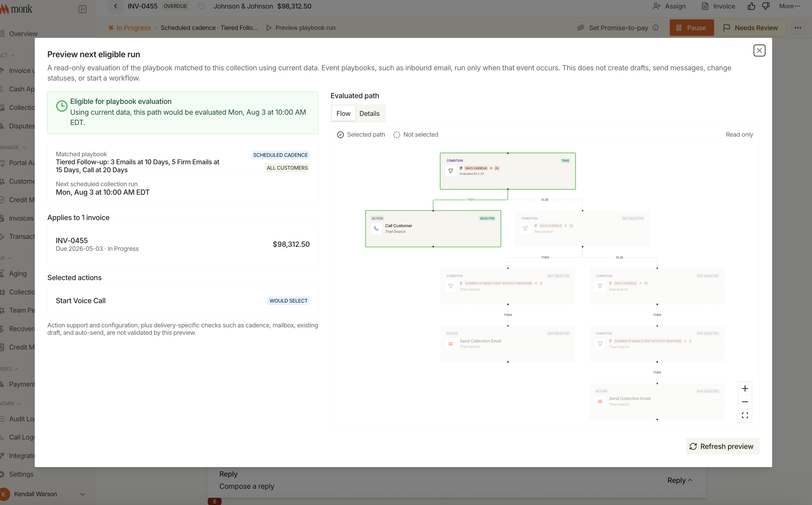Expand Kendall Warson user menu
The width and height of the screenshot is (812, 505).
coord(83,494)
